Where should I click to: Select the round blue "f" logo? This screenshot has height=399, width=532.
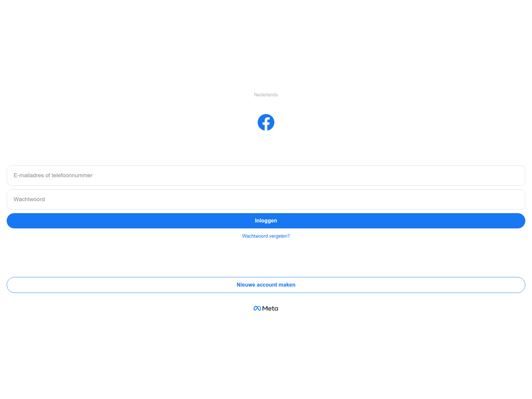pyautogui.click(x=266, y=122)
